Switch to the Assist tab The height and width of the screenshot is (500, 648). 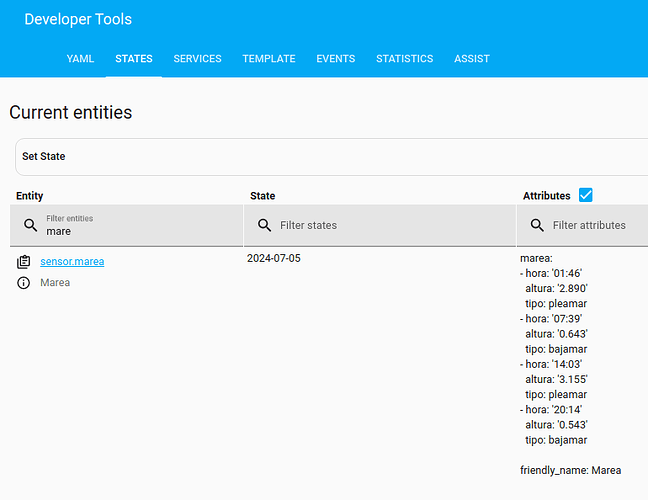pyautogui.click(x=472, y=59)
